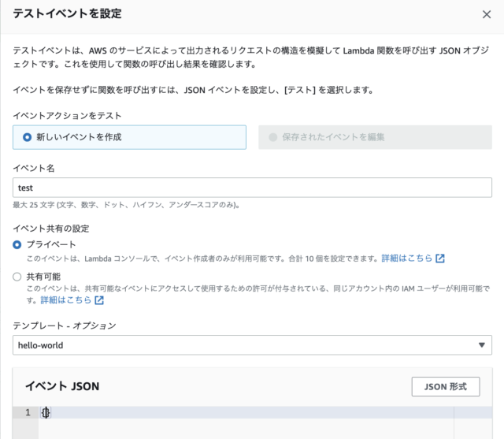This screenshot has height=439, width=504.
Task: Close the test event dialog with X
Action: 487,14
